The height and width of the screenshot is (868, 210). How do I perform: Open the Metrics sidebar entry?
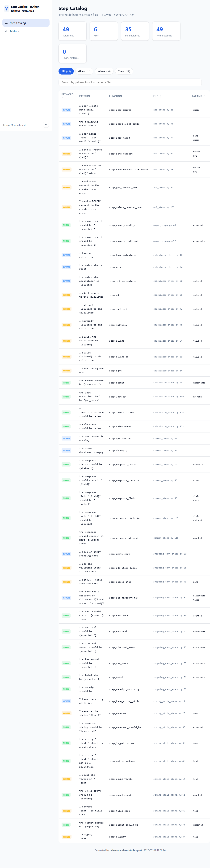coord(26,31)
